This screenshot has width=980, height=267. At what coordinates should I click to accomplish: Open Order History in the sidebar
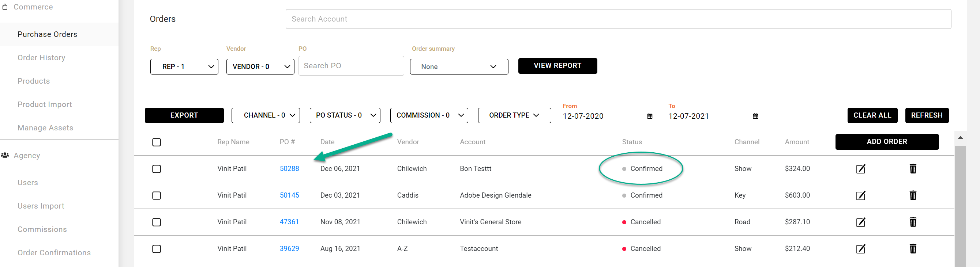pyautogui.click(x=41, y=58)
